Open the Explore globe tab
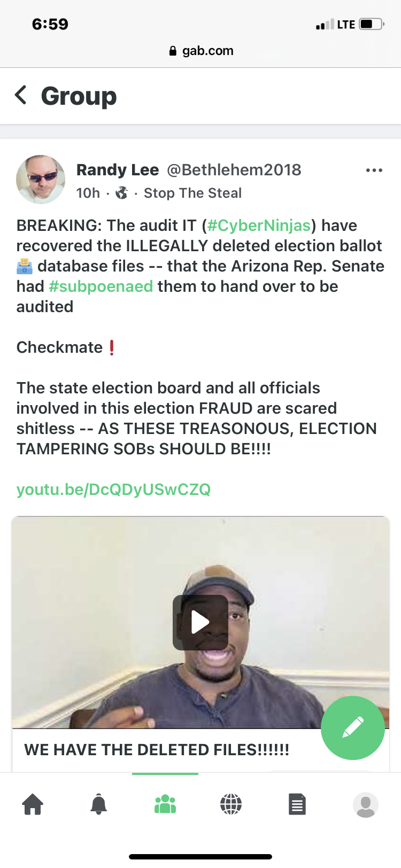The image size is (401, 868). point(231,804)
